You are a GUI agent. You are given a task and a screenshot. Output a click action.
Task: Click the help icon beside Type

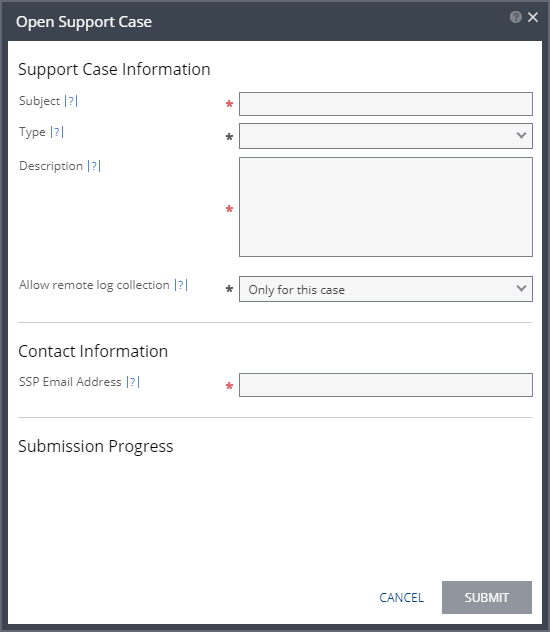(57, 132)
